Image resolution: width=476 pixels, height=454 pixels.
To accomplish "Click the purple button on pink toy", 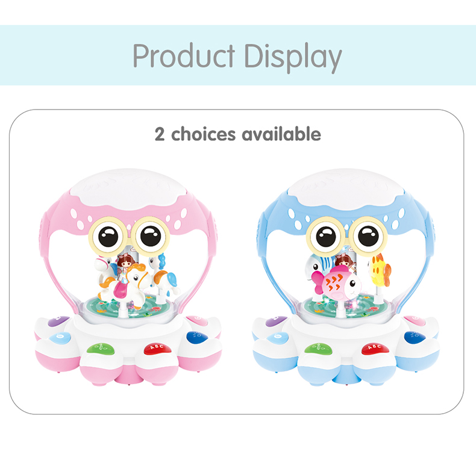I will pos(58,320).
